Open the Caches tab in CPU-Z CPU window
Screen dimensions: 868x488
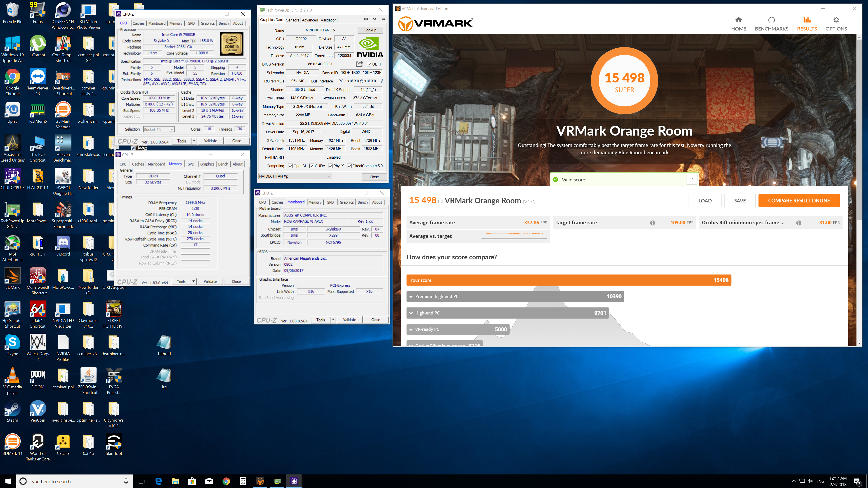pos(138,23)
